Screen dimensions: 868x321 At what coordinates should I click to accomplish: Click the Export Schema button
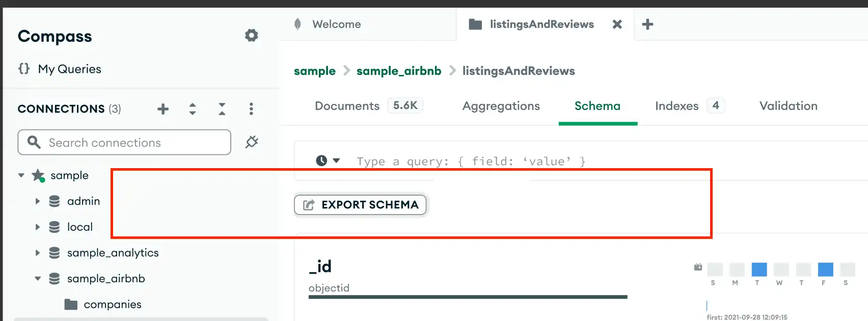click(360, 205)
